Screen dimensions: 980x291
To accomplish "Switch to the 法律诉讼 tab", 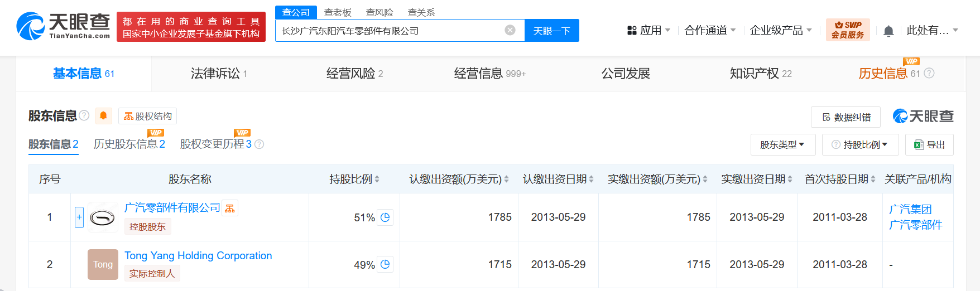I will click(x=219, y=74).
